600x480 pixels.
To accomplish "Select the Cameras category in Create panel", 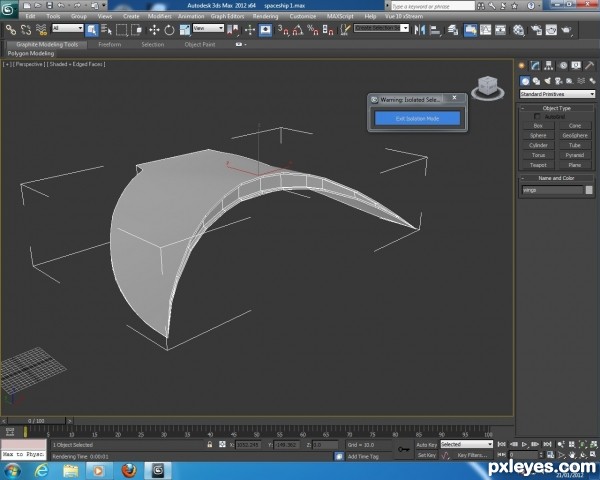I will pos(559,81).
